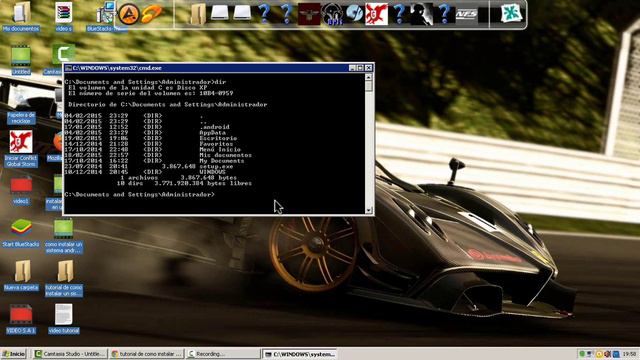Open the Inicio start button
This screenshot has width=640, height=360.
[13, 354]
